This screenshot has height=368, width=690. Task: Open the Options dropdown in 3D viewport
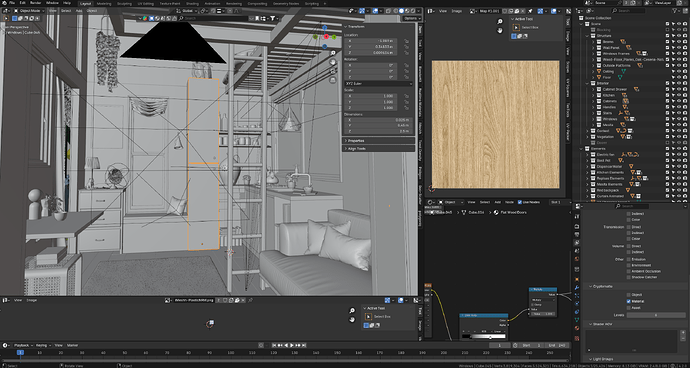pos(412,18)
